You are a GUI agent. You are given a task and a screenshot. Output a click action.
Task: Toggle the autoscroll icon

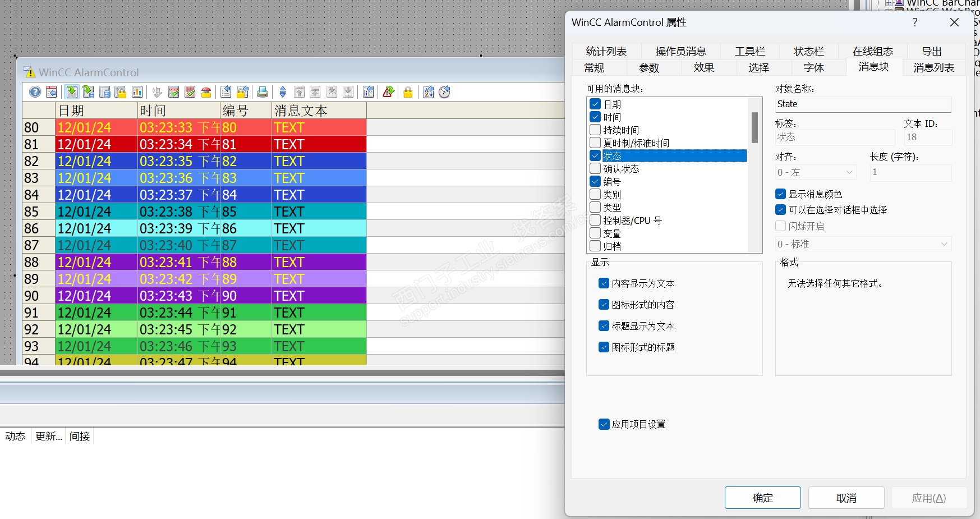click(x=283, y=92)
